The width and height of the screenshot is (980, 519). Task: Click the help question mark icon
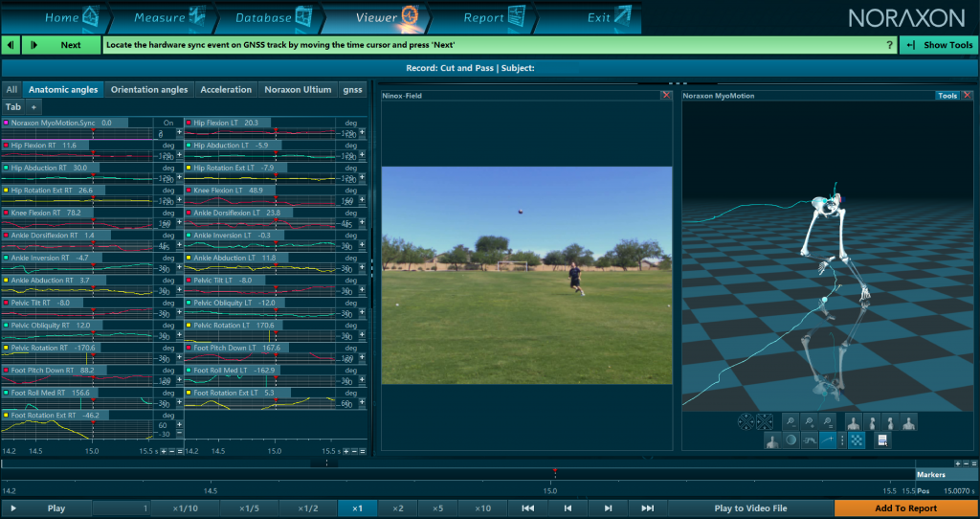tap(889, 45)
